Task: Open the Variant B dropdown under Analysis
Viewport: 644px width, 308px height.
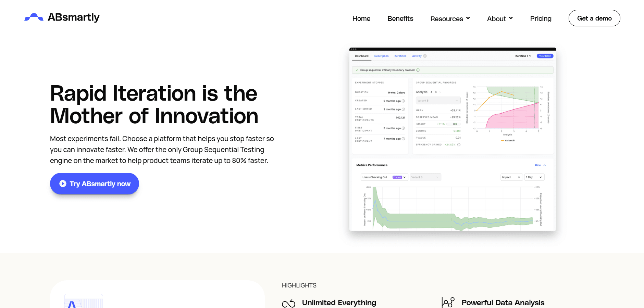Action: click(x=438, y=101)
